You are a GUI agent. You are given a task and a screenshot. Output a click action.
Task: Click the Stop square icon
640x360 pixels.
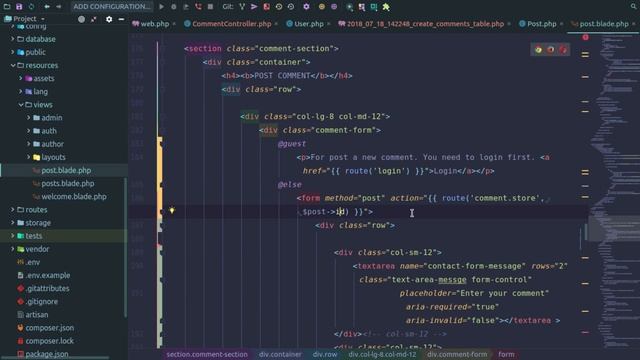[210, 7]
